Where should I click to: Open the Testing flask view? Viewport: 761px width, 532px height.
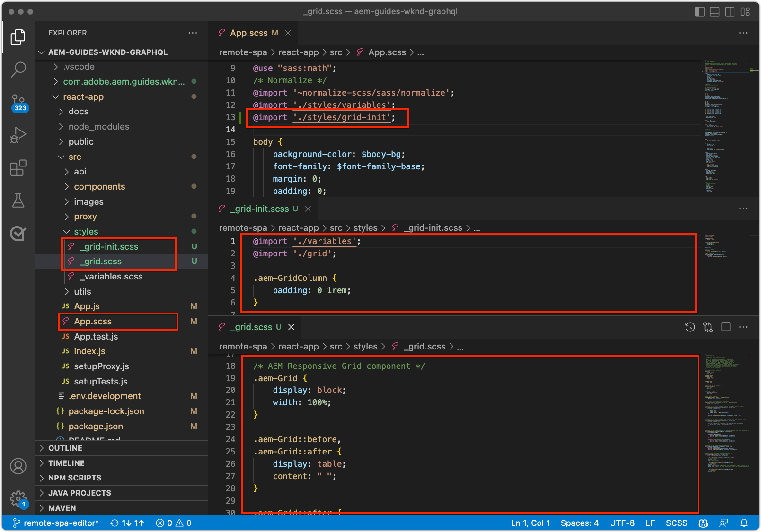(18, 201)
